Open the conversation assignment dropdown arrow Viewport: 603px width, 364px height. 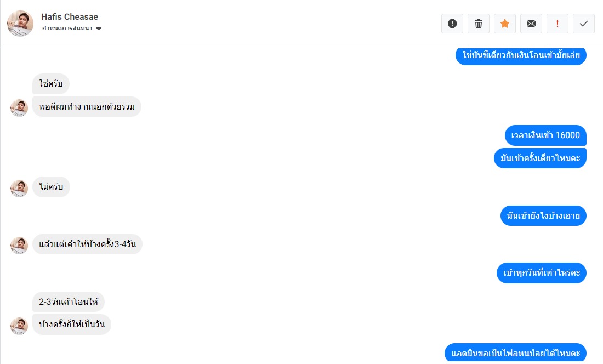tap(99, 29)
